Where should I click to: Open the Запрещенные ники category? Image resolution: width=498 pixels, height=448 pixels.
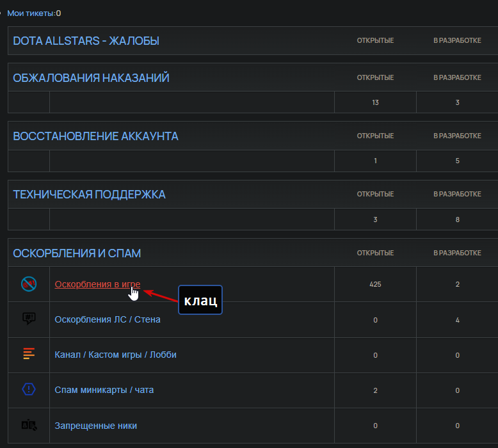pyautogui.click(x=95, y=426)
